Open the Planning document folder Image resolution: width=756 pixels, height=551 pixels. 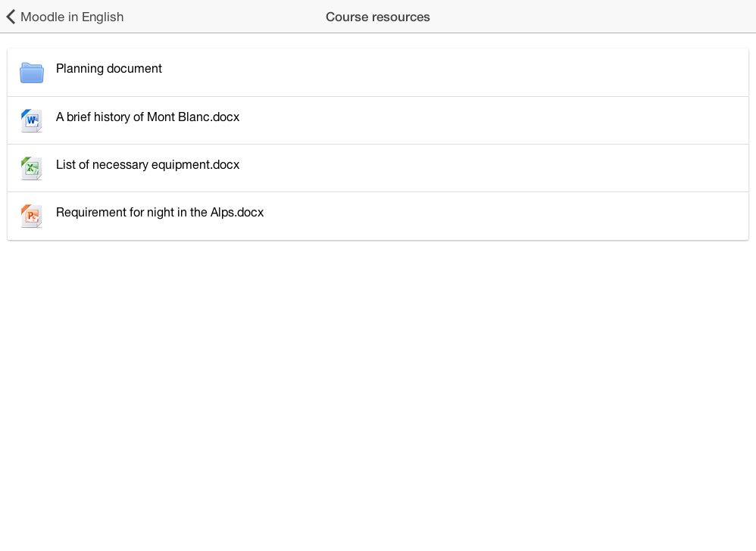(x=109, y=68)
